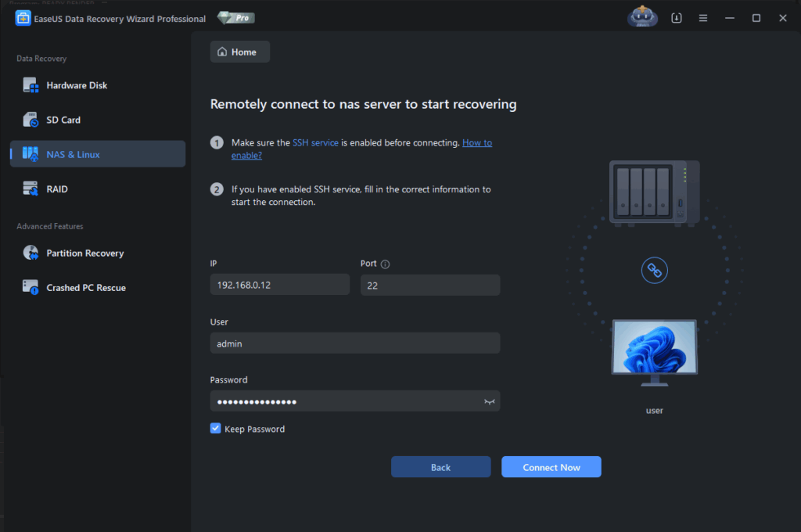The height and width of the screenshot is (532, 801).
Task: Reveal the password with the eye icon
Action: [x=490, y=401]
